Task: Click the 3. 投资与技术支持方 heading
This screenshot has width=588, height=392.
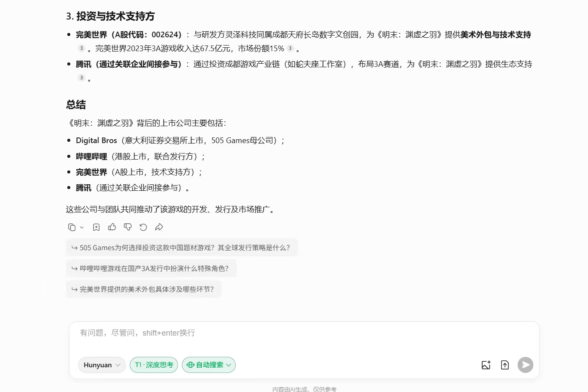Action: 110,16
